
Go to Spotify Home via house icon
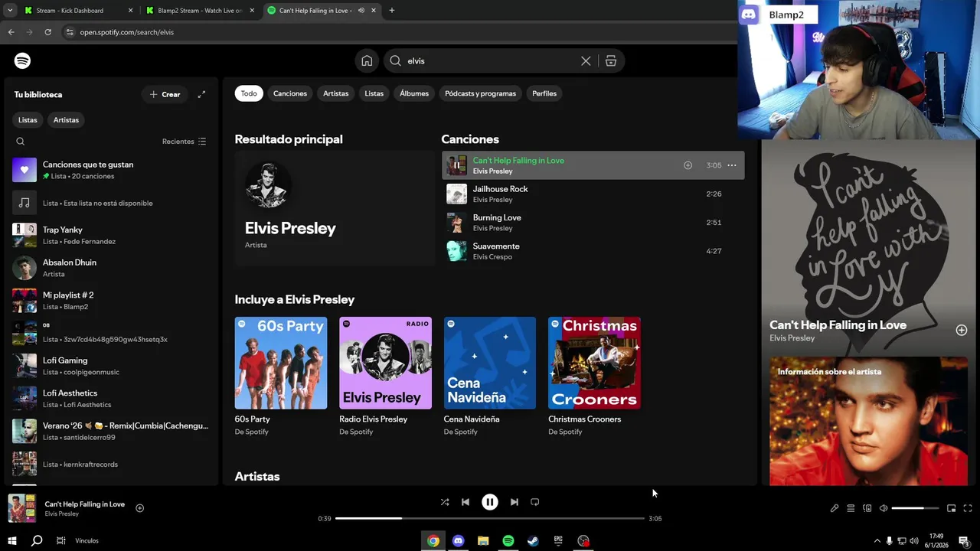point(367,61)
